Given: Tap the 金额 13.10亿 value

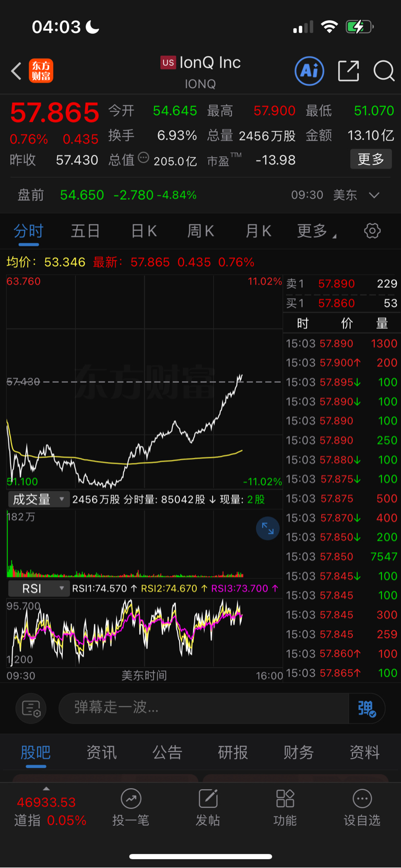Looking at the screenshot, I should click(371, 136).
